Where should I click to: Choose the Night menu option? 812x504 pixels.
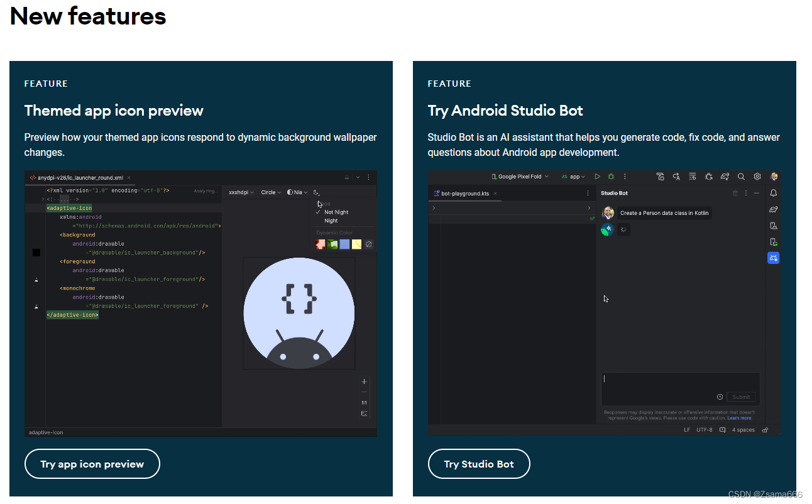click(331, 221)
